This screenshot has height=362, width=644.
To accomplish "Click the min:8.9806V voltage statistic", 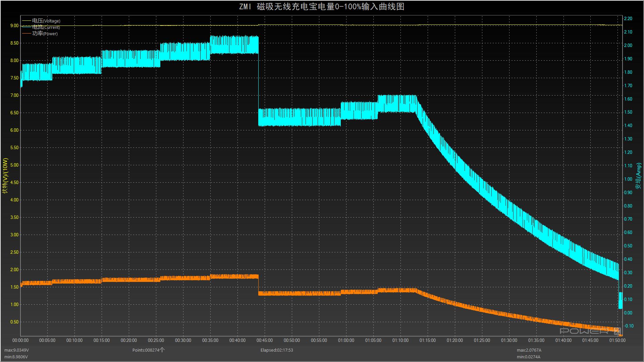I will coord(16,357).
